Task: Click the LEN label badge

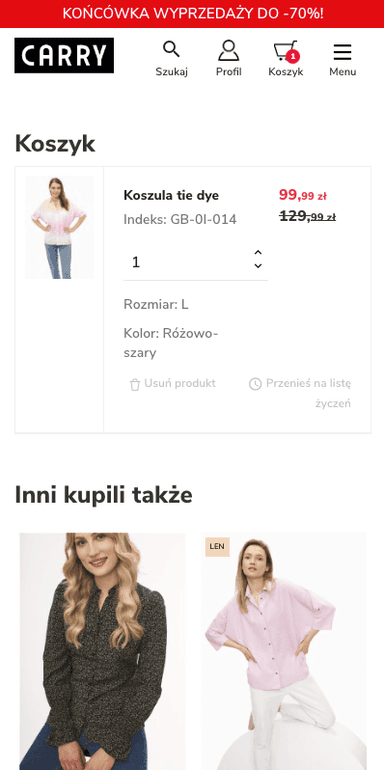Action: point(217,547)
